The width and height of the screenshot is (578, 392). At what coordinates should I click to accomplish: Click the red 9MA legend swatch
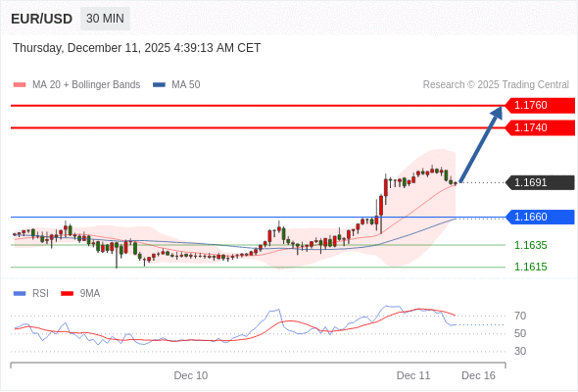(x=67, y=294)
